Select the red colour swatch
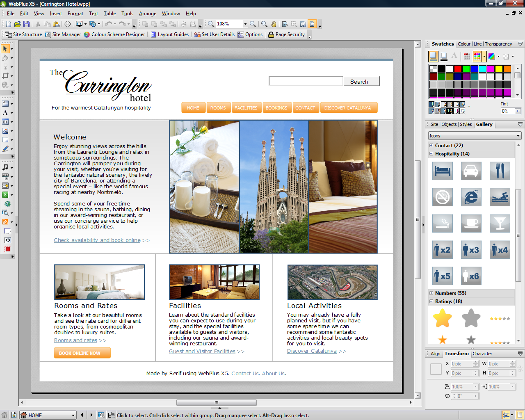 458,69
